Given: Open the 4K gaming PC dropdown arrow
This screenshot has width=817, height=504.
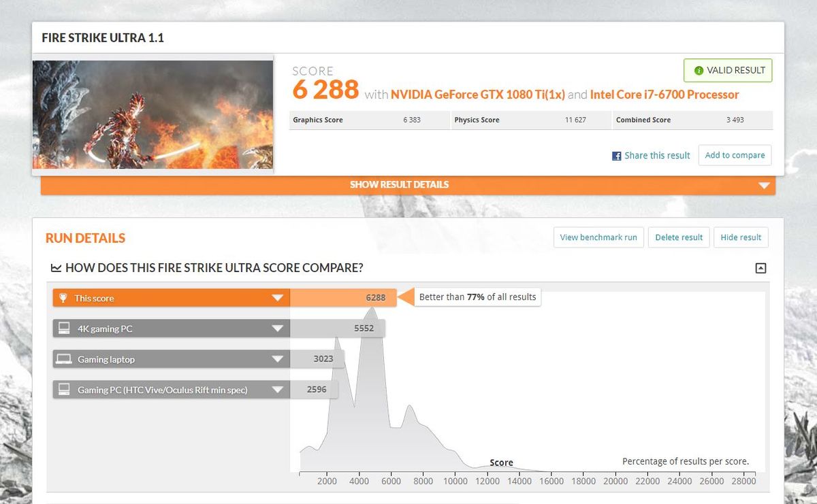Looking at the screenshot, I should [277, 329].
